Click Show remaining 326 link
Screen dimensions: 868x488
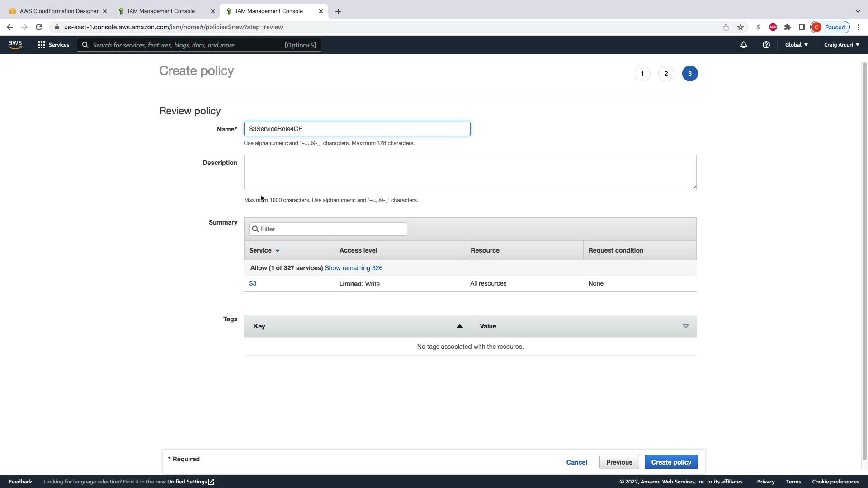point(353,268)
